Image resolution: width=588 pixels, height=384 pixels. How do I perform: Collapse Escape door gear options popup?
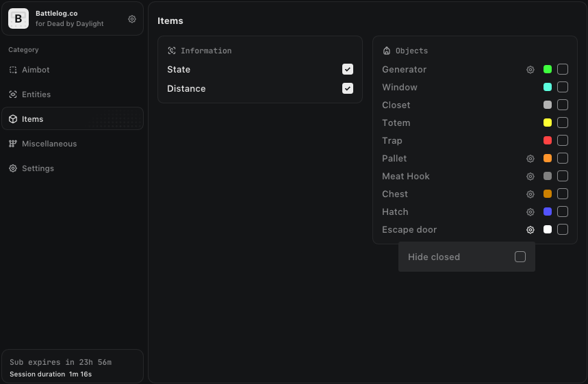(x=531, y=229)
